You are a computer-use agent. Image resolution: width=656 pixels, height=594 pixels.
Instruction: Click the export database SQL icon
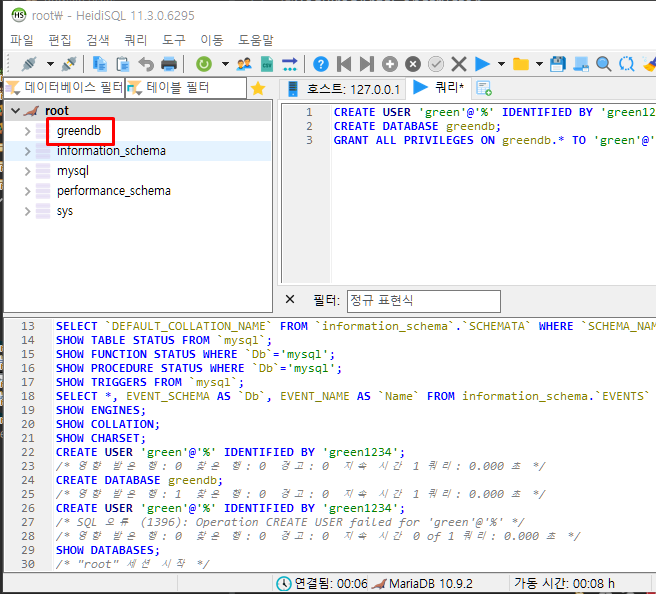pos(290,64)
